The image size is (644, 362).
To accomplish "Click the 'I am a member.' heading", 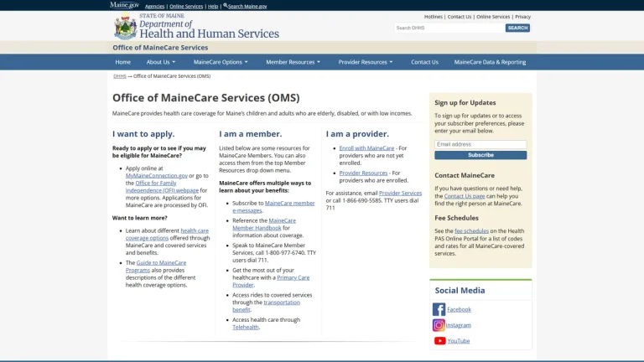I will click(250, 134).
